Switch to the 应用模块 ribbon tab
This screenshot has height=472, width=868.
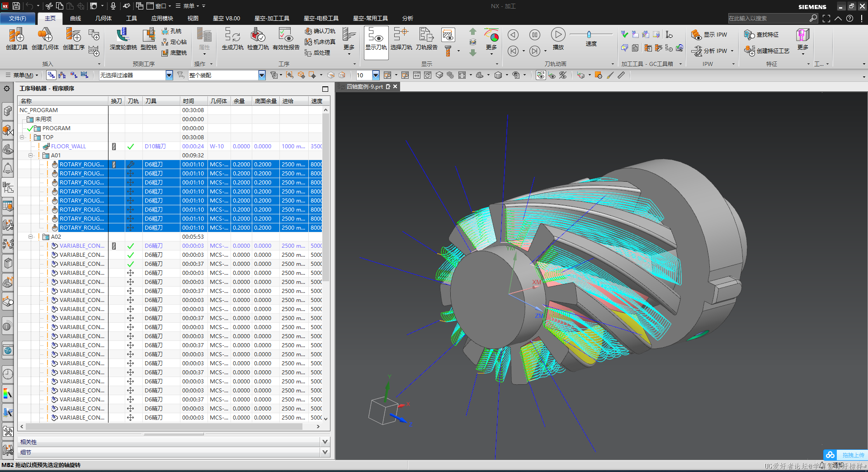[162, 18]
